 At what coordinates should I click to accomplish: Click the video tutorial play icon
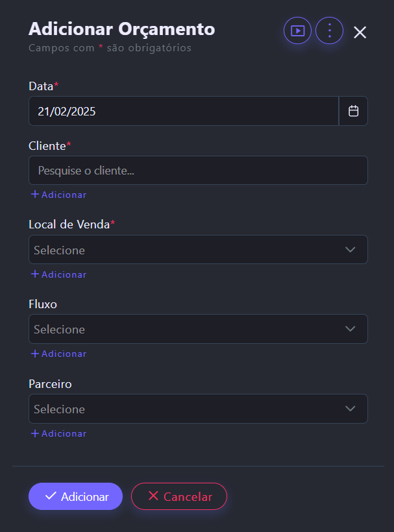(297, 30)
